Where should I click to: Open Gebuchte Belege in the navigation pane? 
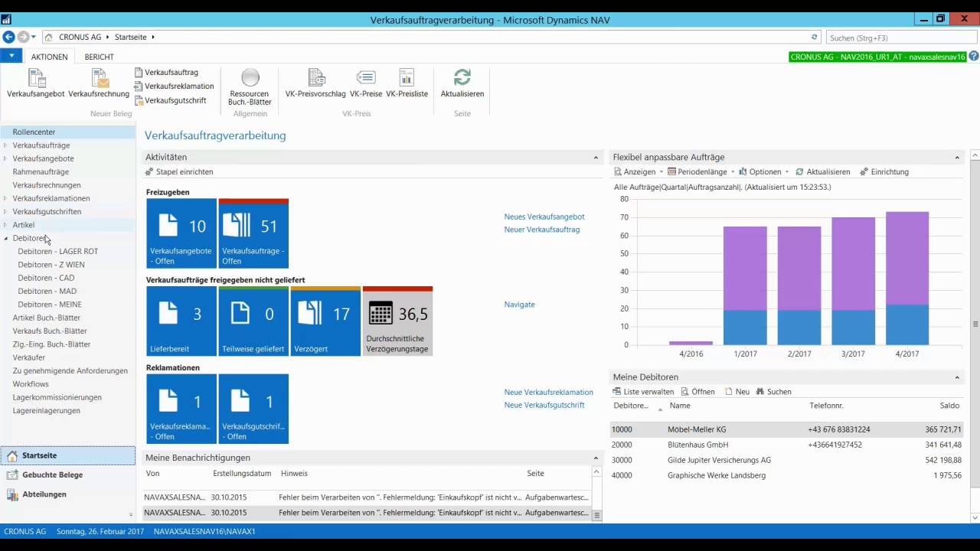pos(67,475)
